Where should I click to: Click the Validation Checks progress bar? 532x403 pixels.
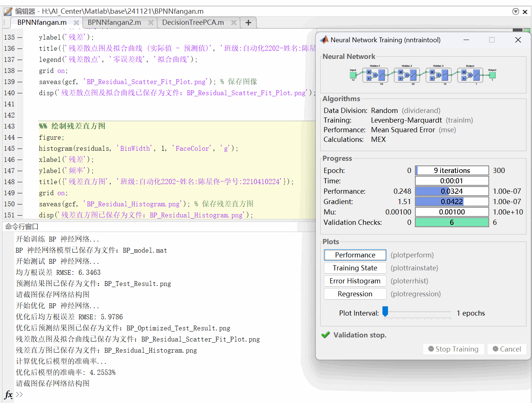(452, 222)
